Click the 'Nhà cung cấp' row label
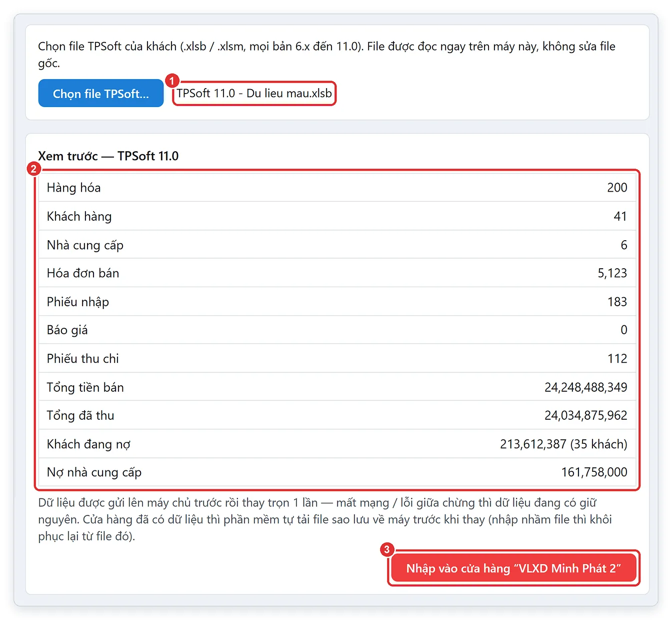The width and height of the screenshot is (672, 620). pyautogui.click(x=85, y=245)
